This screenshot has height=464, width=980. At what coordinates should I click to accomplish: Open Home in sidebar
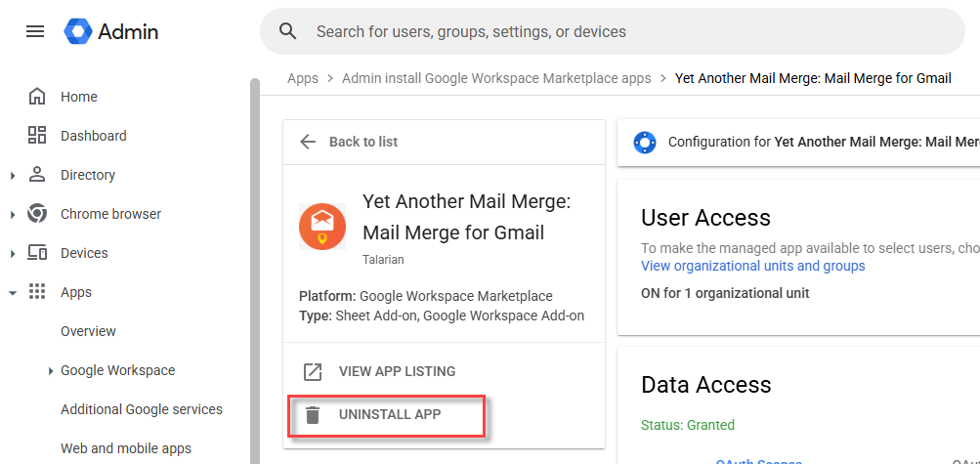pyautogui.click(x=79, y=97)
